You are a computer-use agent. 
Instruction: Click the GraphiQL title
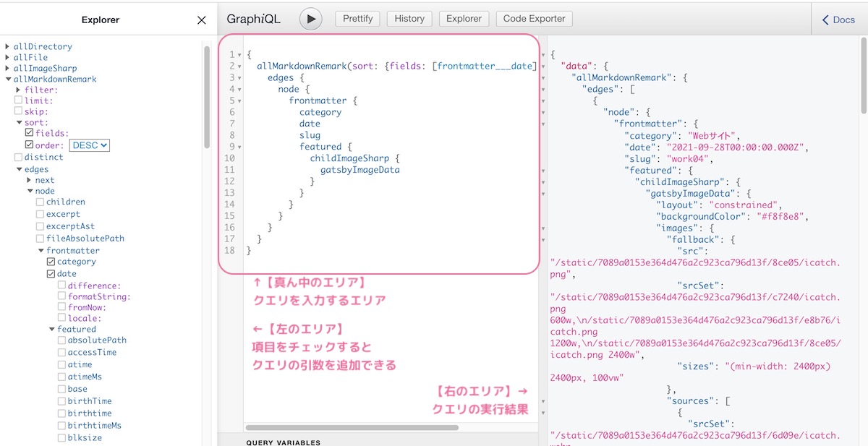[253, 20]
